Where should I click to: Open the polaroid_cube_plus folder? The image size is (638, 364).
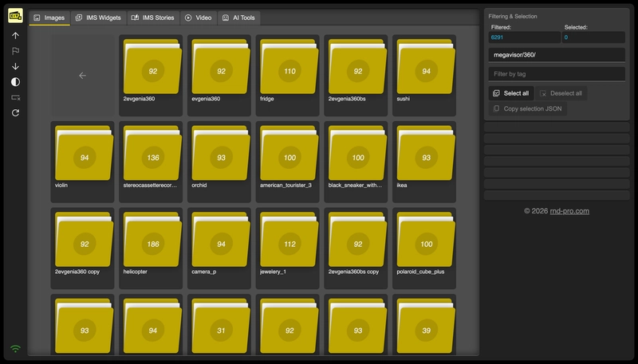click(x=424, y=249)
